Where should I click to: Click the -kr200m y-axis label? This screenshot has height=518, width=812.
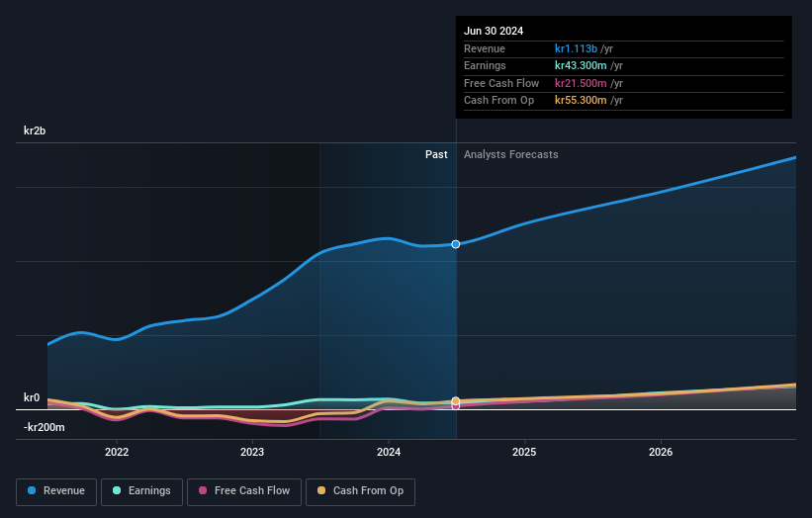click(45, 427)
